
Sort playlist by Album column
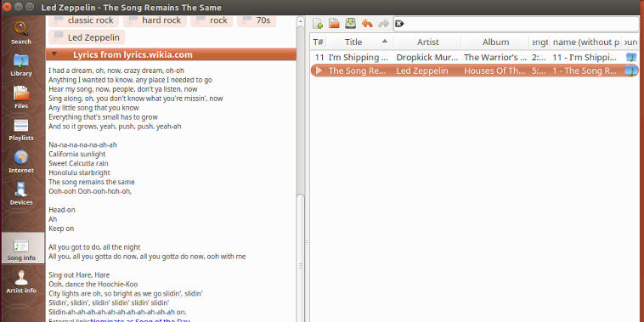coord(495,42)
